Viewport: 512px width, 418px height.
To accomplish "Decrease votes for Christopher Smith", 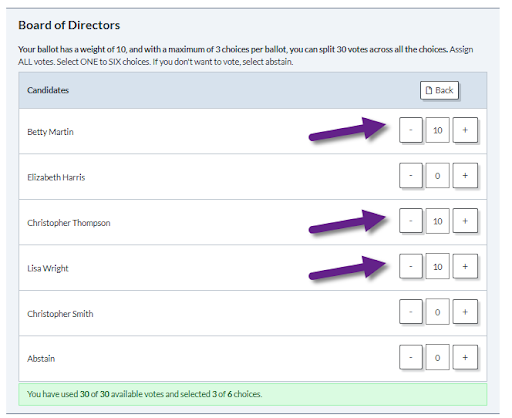I will [411, 312].
